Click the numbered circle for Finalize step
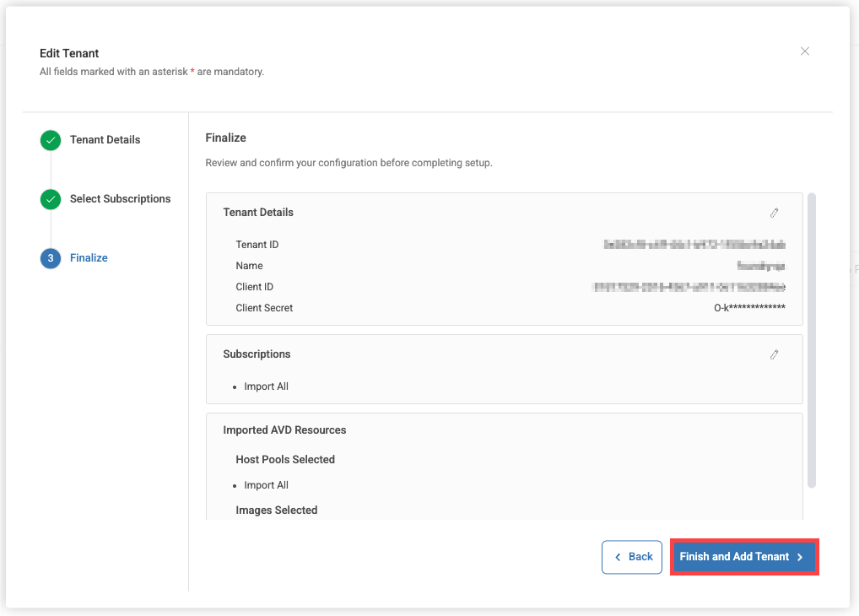The image size is (859, 616). click(x=50, y=258)
